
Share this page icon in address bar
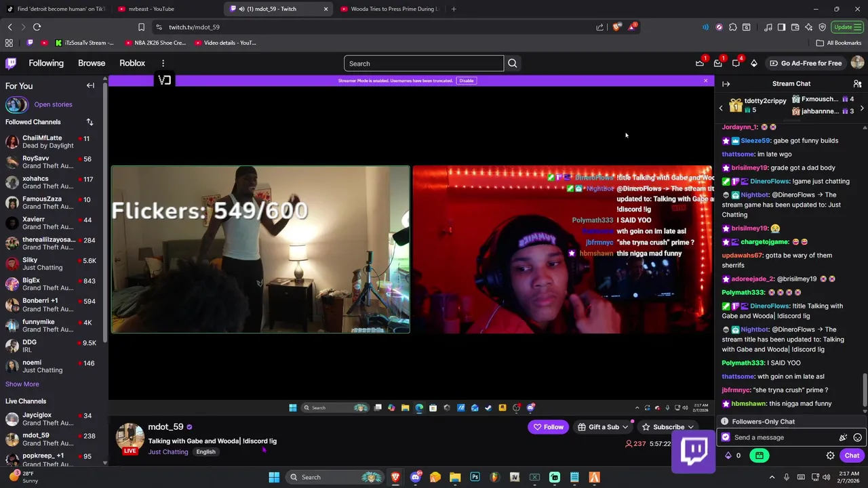pos(599,27)
